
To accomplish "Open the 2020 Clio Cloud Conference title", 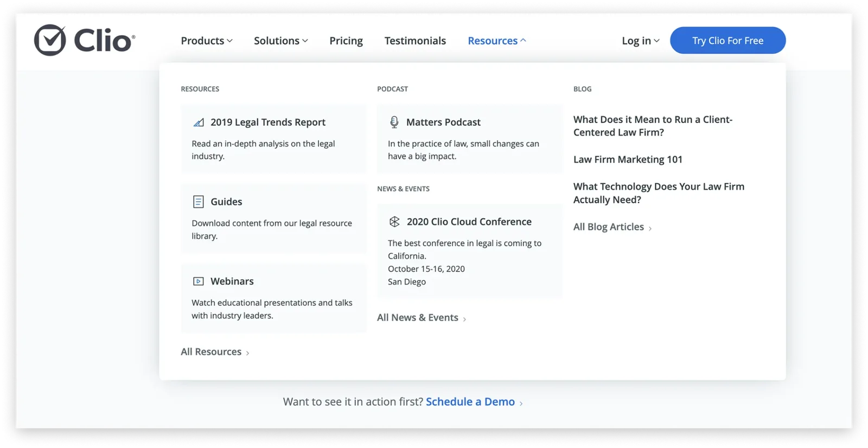I will [x=469, y=221].
